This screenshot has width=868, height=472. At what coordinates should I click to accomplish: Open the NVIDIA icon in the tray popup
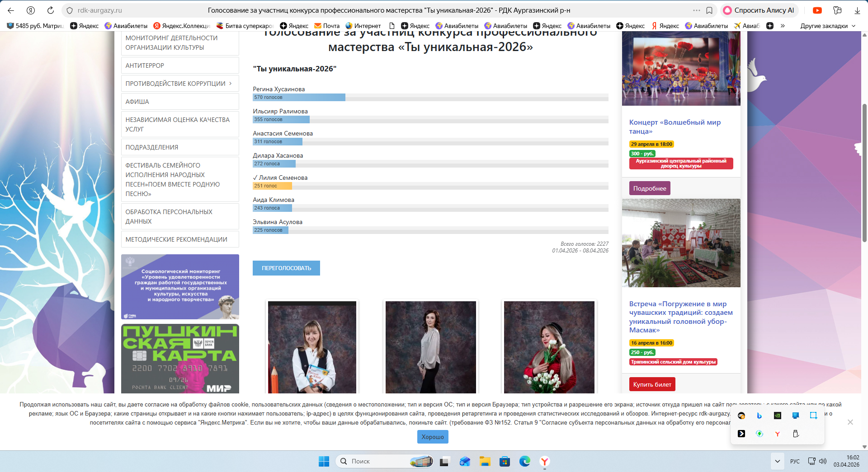pyautogui.click(x=778, y=416)
